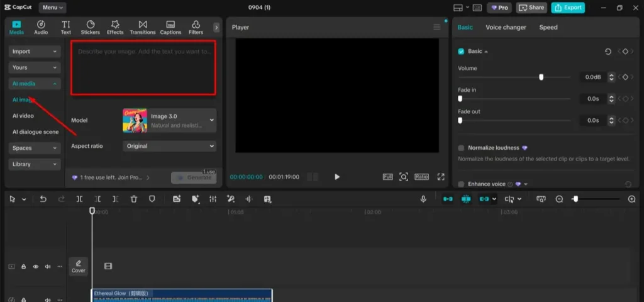Enable the Enhance voice checkbox

(461, 184)
